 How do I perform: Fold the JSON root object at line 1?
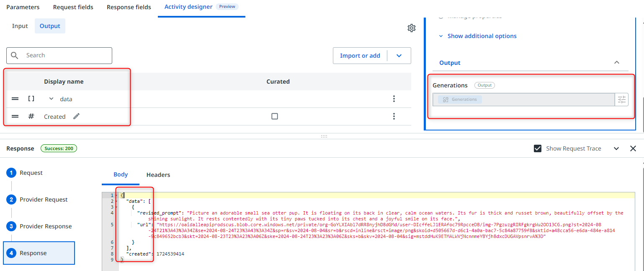point(116,195)
